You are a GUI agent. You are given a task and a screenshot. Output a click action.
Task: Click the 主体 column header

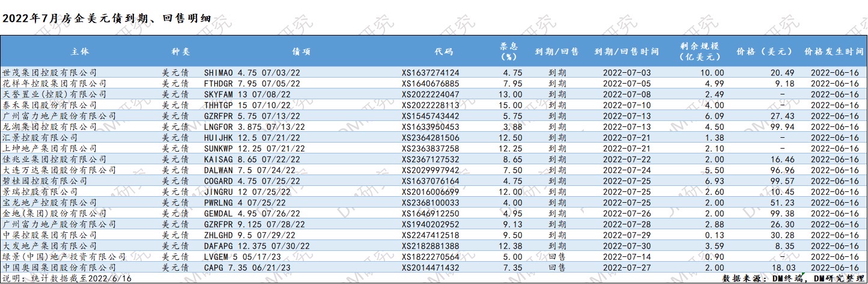79,52
